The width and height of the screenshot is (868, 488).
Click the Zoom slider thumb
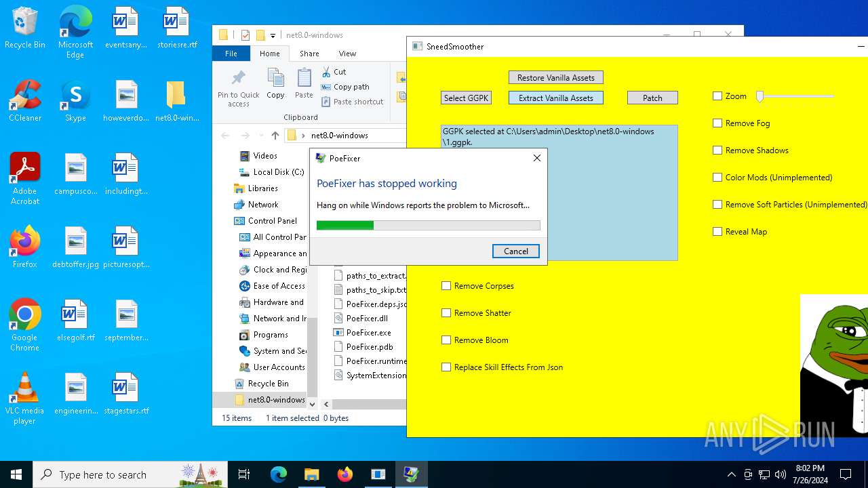click(760, 97)
